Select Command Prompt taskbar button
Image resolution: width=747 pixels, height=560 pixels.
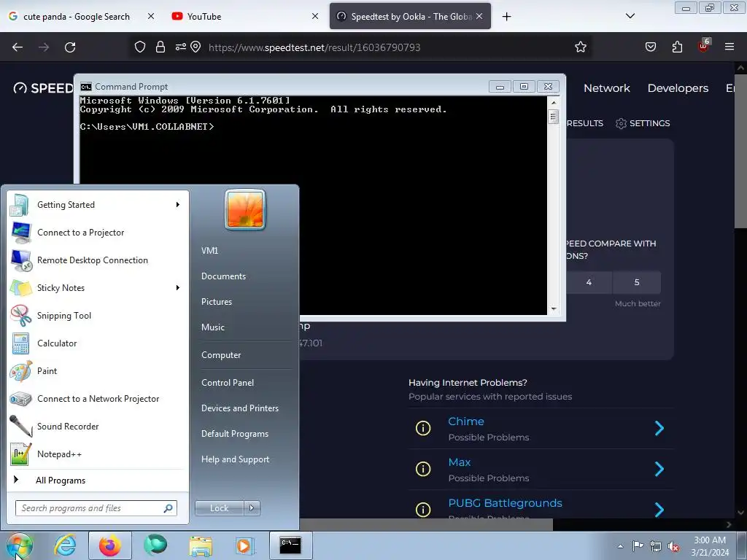coord(290,545)
